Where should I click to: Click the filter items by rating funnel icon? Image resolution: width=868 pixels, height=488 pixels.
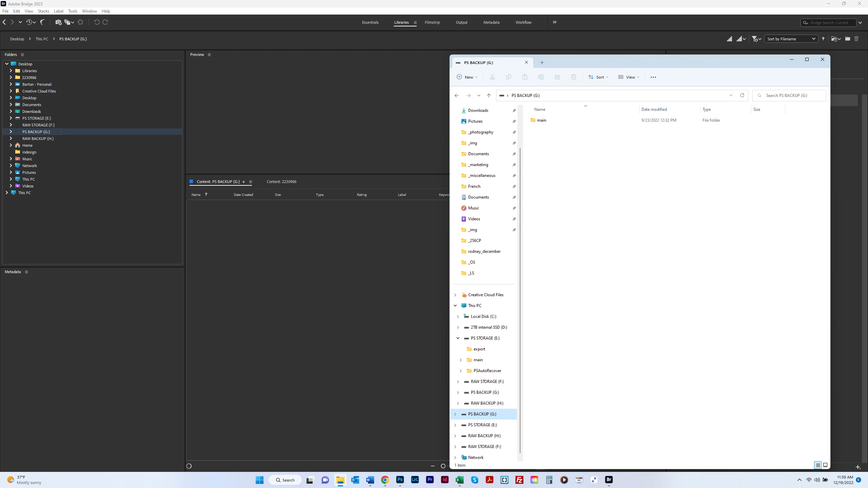coord(755,39)
